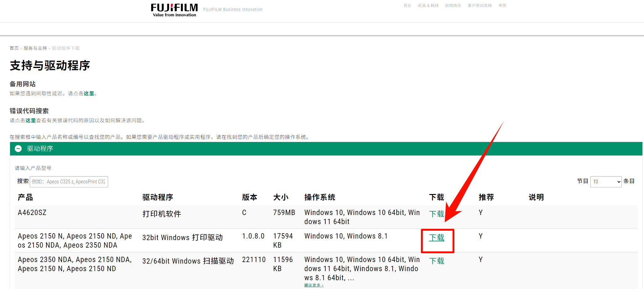Image resolution: width=644 pixels, height=289 pixels.
Task: Open 客户培训支持 in top navigation
Action: click(x=479, y=6)
